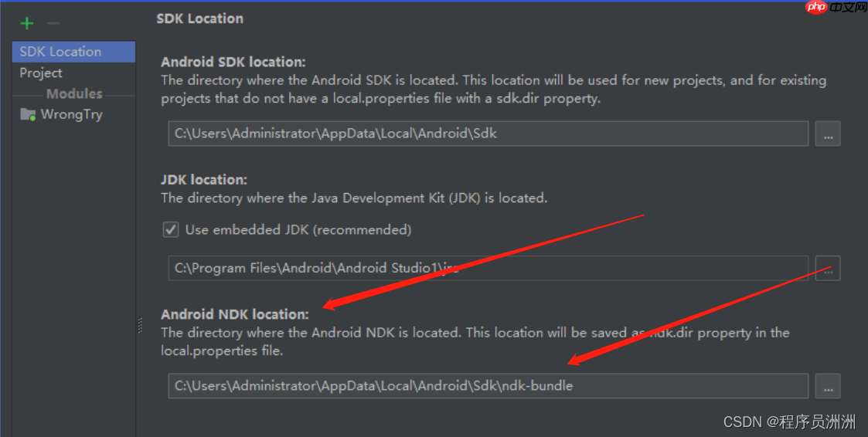Toggle Use embedded JDK checkbox

(x=171, y=229)
